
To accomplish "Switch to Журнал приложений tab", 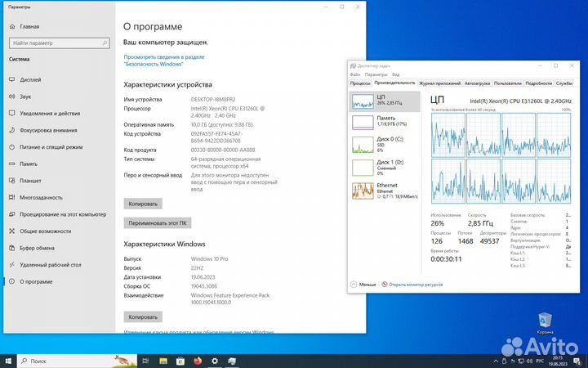I will click(440, 83).
